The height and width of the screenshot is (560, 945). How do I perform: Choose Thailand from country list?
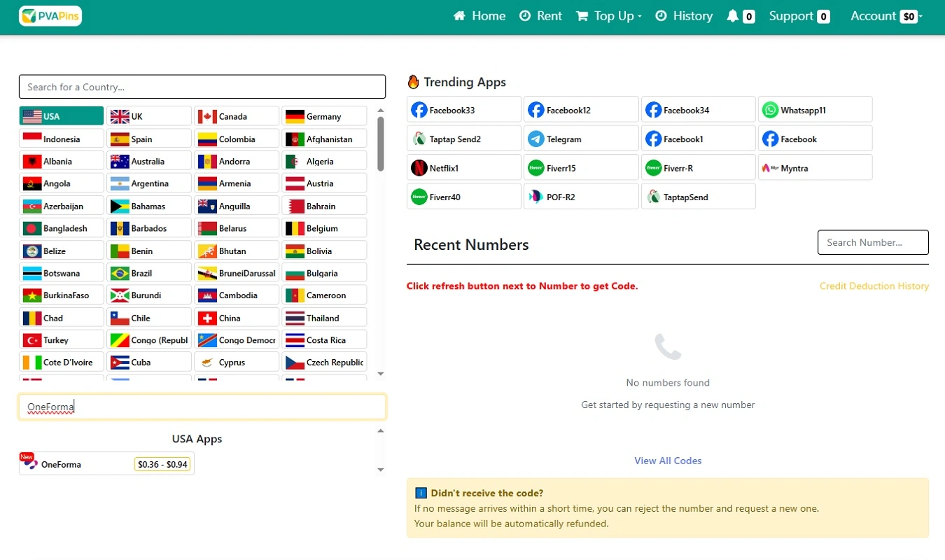[x=325, y=318]
